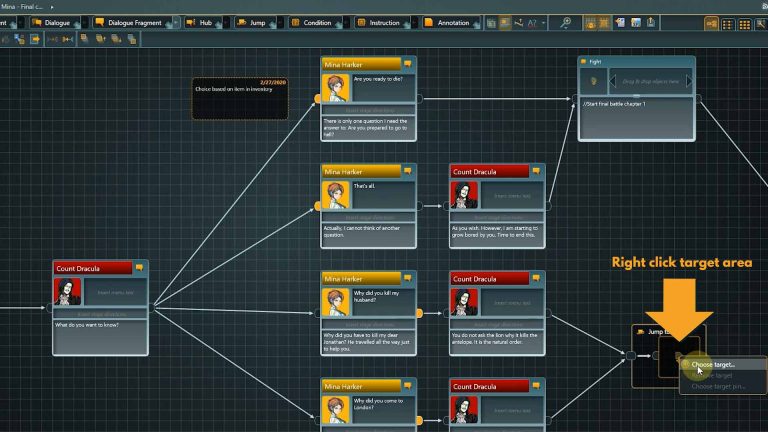Toggle the grid visibility eye icon
Image resolution: width=768 pixels, height=432 pixels.
pyautogui.click(x=590, y=23)
